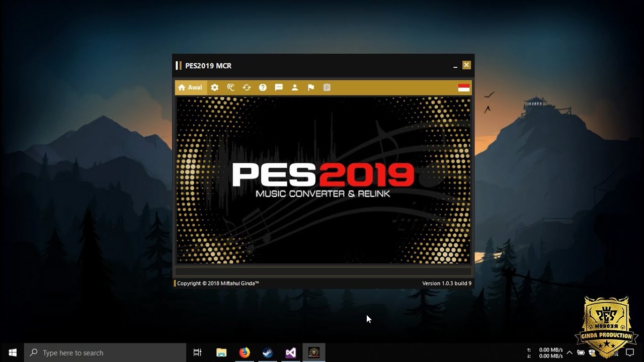This screenshot has width=644, height=362.
Task: Click the battery power tray icon
Action: coord(581,353)
